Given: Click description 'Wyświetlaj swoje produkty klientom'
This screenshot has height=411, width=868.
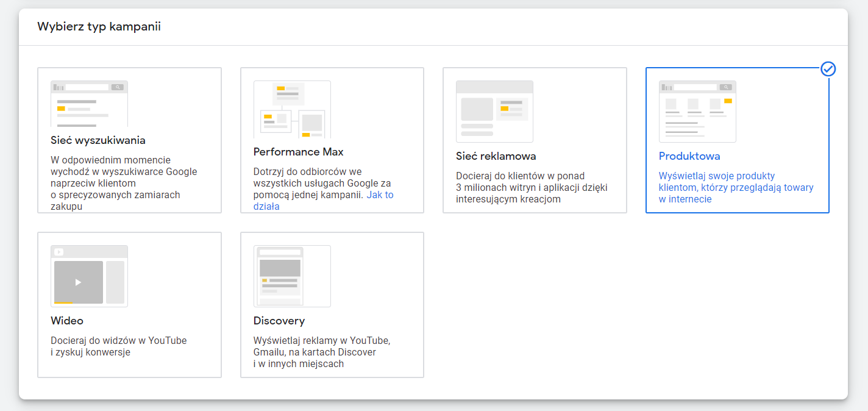Looking at the screenshot, I should pos(736,187).
